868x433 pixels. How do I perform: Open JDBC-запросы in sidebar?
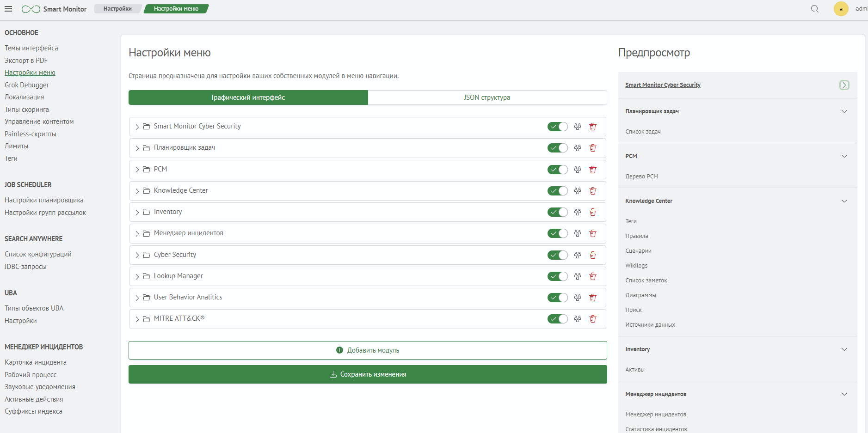[25, 267]
